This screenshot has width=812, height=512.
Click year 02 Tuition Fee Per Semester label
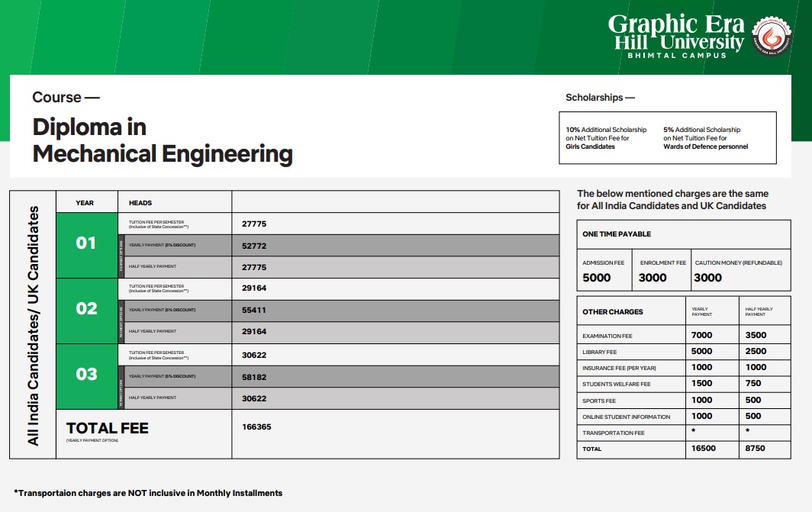pos(159,288)
